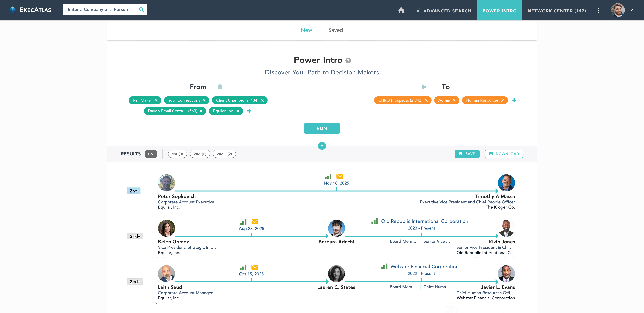Toggle the 1st (3) results filter
Image resolution: width=644 pixels, height=313 pixels.
[x=177, y=154]
